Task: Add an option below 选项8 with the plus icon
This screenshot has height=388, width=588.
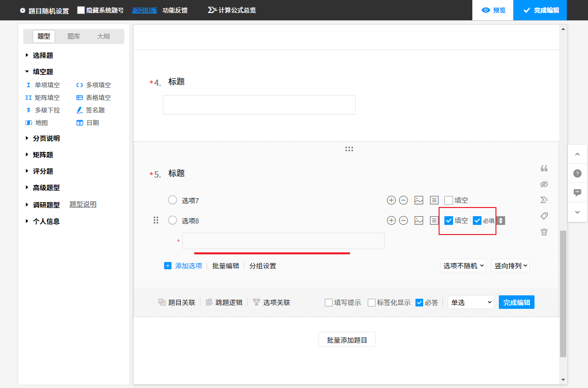Action: [x=391, y=221]
